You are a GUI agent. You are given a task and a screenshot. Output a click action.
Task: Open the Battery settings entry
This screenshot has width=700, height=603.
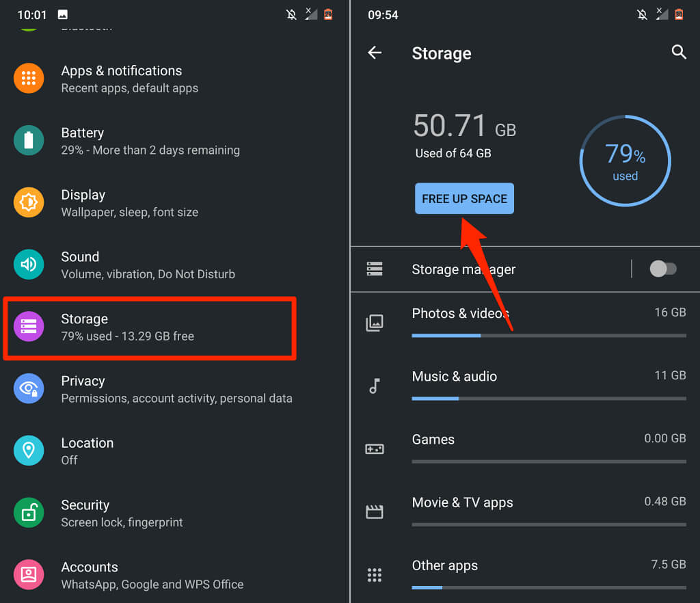tap(150, 141)
